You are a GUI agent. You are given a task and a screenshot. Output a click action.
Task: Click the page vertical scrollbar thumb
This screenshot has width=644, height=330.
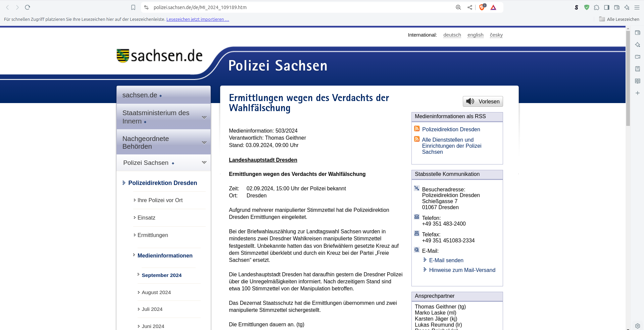pos(628,78)
